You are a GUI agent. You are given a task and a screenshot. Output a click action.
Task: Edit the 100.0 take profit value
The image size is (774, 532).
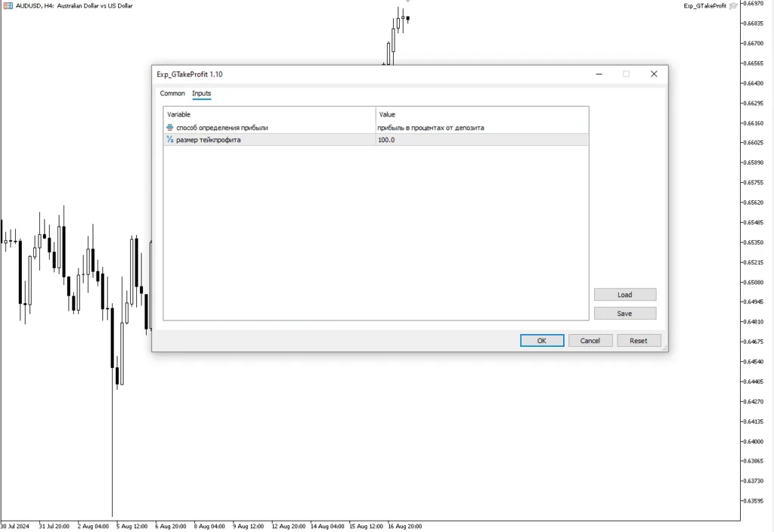coord(481,140)
